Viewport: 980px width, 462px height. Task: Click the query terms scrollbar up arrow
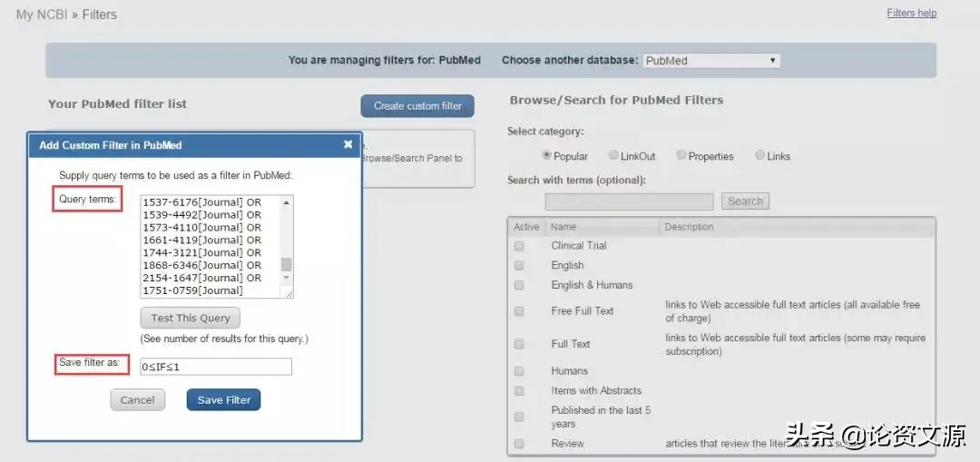tap(286, 202)
